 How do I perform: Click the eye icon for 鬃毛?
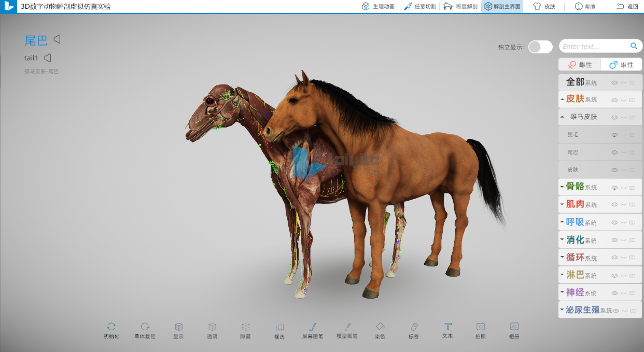click(614, 135)
